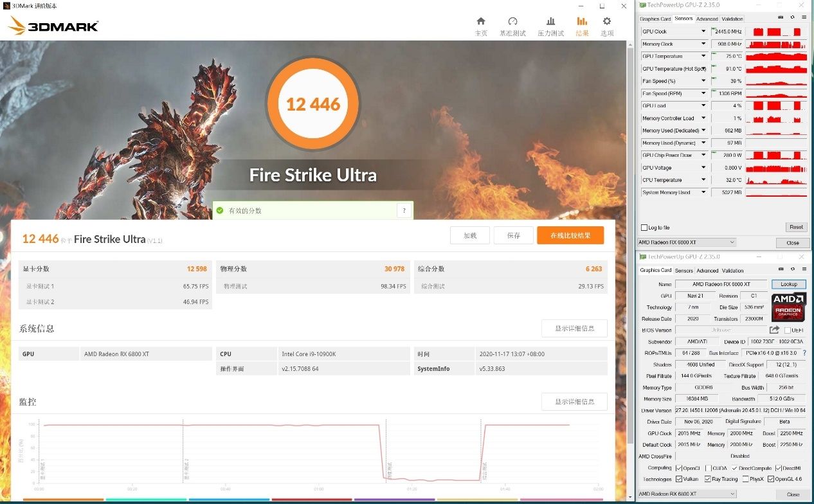Image resolution: width=814 pixels, height=504 pixels.
Task: Click screenshot camera icon in GPU-Z Graphics Card window
Action: click(x=781, y=269)
